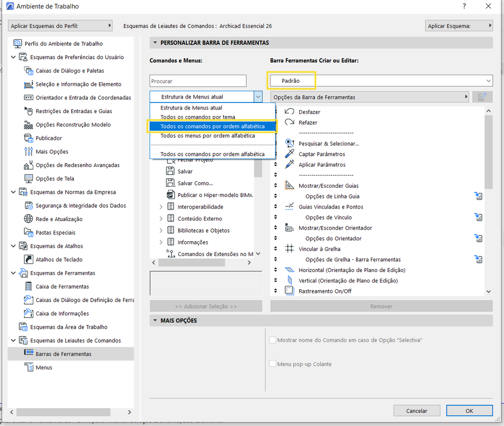Select the Captar Parâmetros eyedropper icon
This screenshot has height=426, width=504.
point(289,153)
